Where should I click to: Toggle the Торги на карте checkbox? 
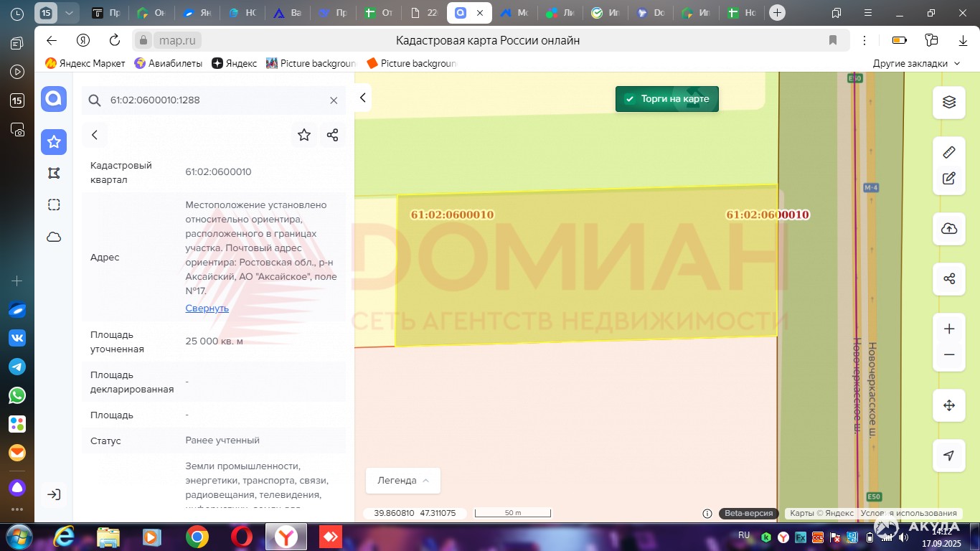(x=630, y=99)
